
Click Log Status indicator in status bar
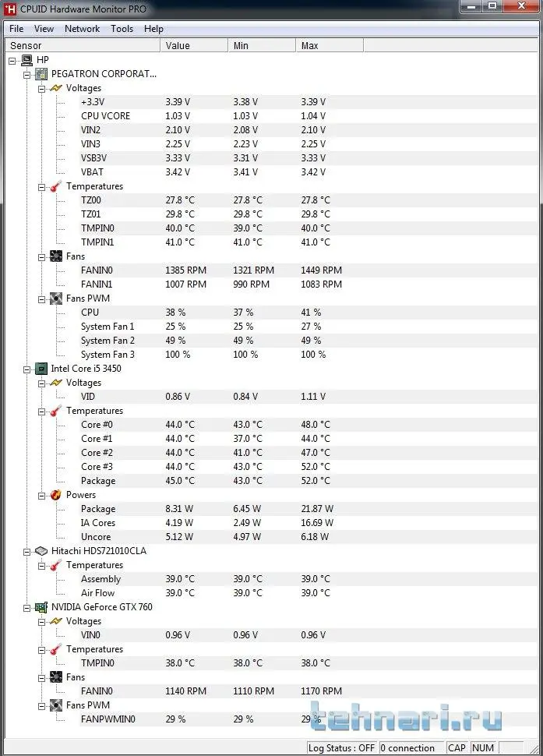[x=342, y=747]
